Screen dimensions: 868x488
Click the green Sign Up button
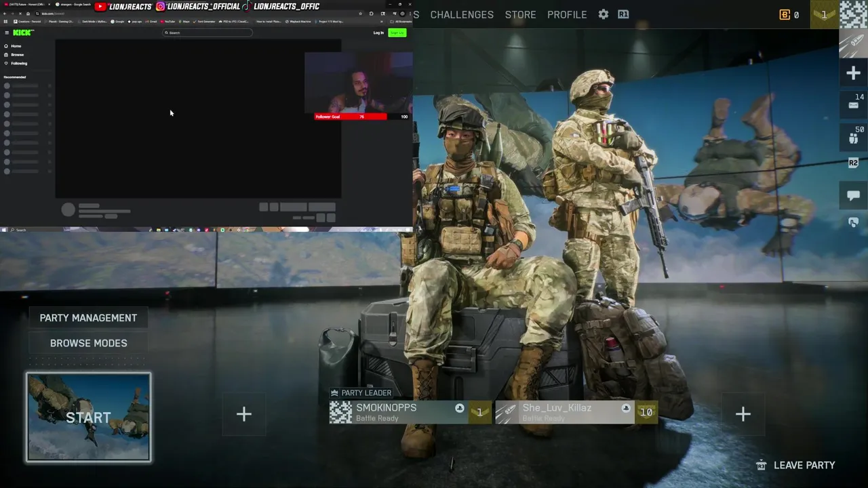(397, 33)
